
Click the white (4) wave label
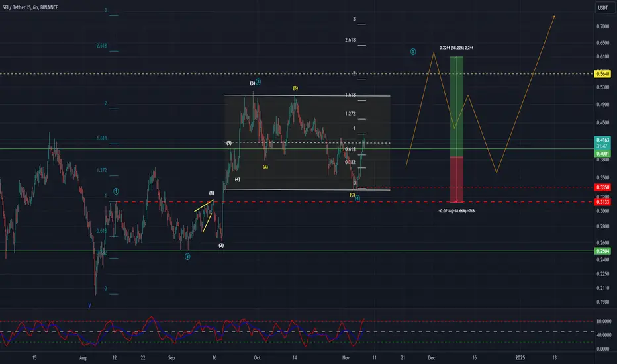coord(237,179)
